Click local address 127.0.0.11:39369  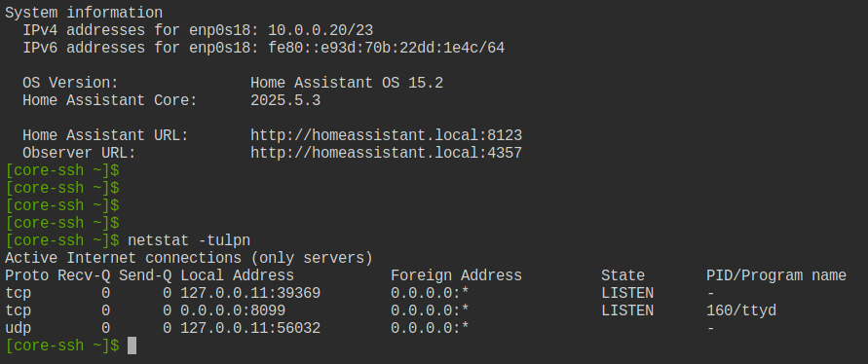pos(250,293)
